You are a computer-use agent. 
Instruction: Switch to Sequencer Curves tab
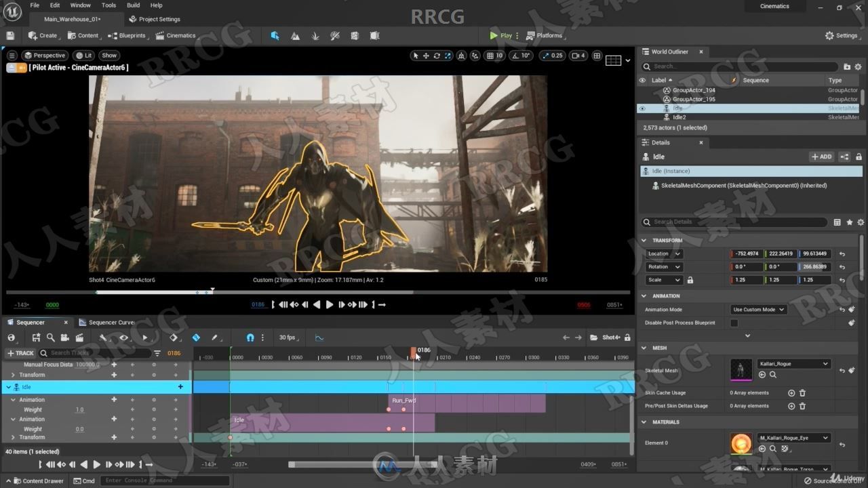tap(107, 323)
